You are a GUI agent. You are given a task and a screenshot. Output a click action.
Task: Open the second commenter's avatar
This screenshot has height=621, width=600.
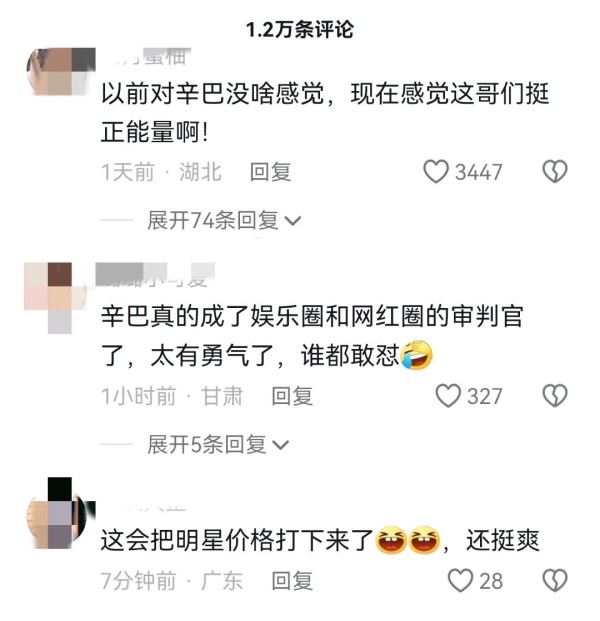click(55, 298)
